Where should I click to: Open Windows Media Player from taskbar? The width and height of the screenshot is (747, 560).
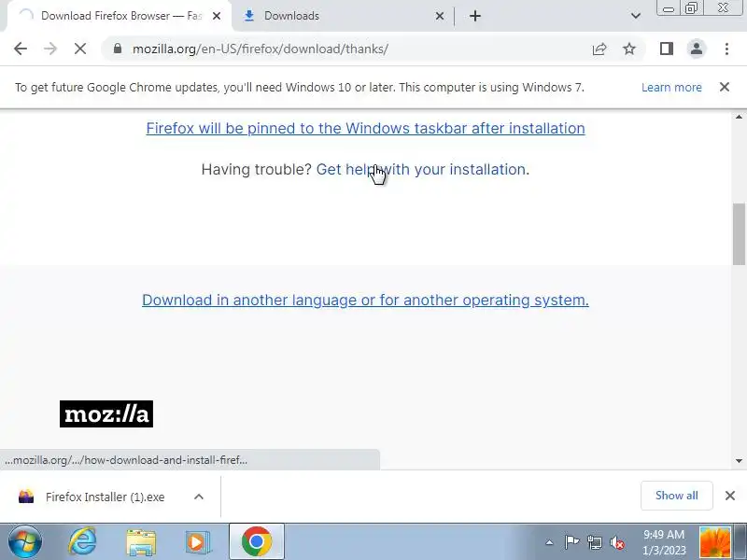[198, 542]
